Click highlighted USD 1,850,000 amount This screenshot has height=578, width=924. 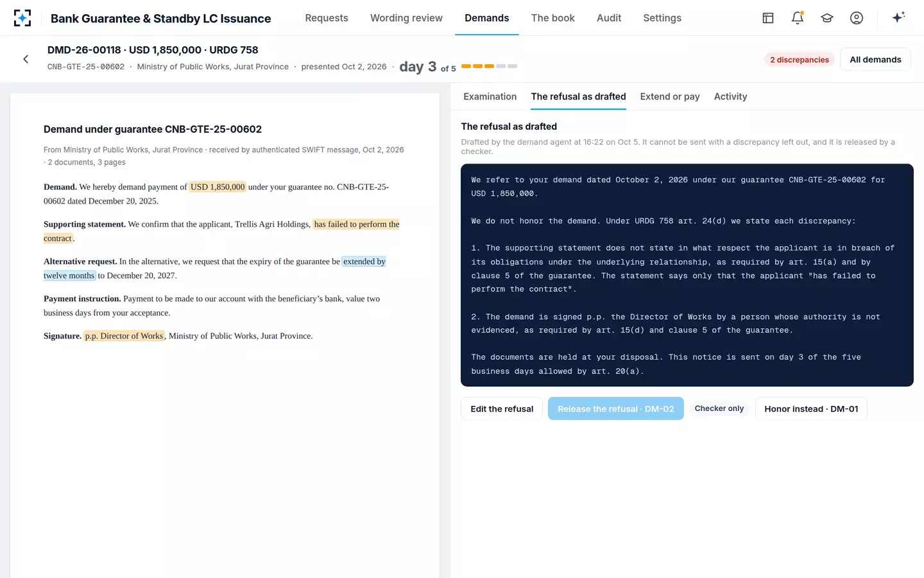click(x=218, y=187)
